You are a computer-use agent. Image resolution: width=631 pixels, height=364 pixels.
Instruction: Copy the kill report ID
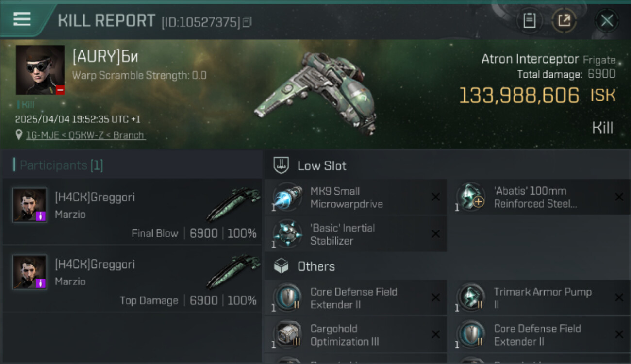pos(247,22)
